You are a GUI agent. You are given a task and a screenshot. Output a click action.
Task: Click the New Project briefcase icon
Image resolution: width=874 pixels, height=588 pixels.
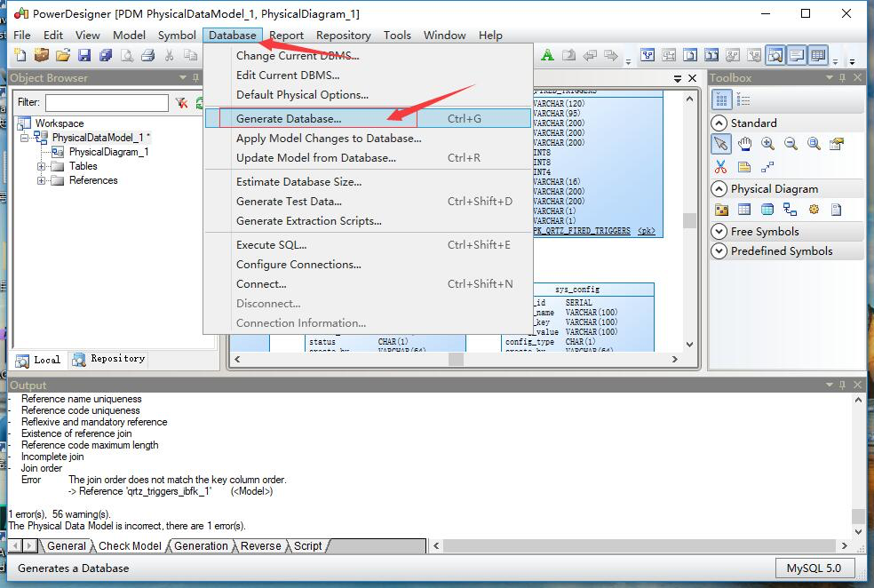click(x=41, y=55)
